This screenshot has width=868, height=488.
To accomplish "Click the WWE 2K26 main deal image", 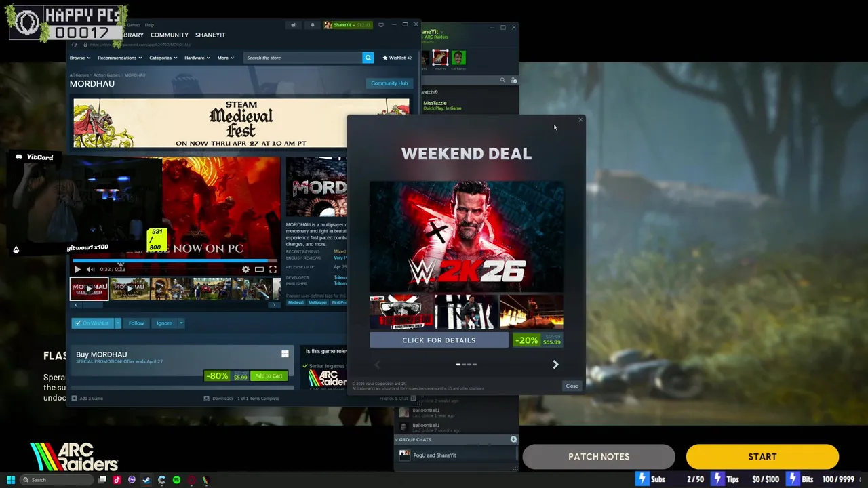I will (467, 236).
